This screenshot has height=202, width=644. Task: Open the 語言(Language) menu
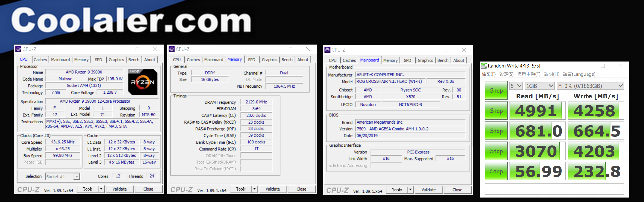[x=579, y=74]
